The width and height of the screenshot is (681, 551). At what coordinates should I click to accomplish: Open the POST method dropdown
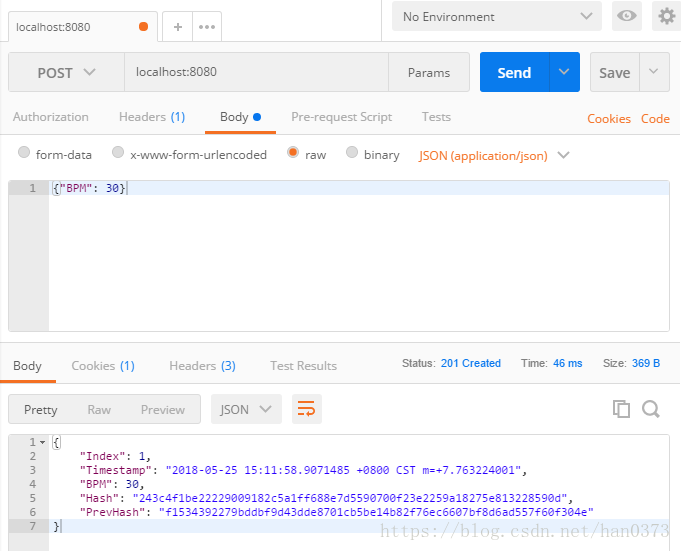[x=66, y=72]
